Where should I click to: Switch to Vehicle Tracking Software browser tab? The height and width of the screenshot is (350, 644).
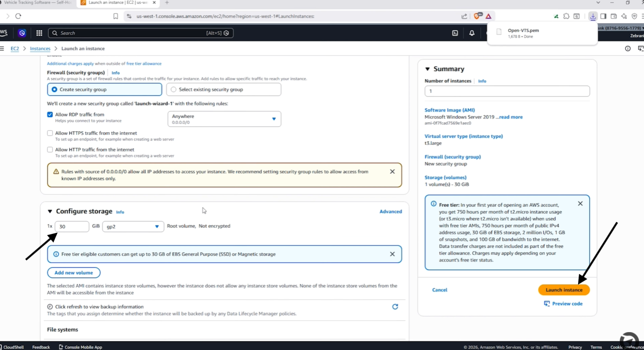(x=36, y=3)
